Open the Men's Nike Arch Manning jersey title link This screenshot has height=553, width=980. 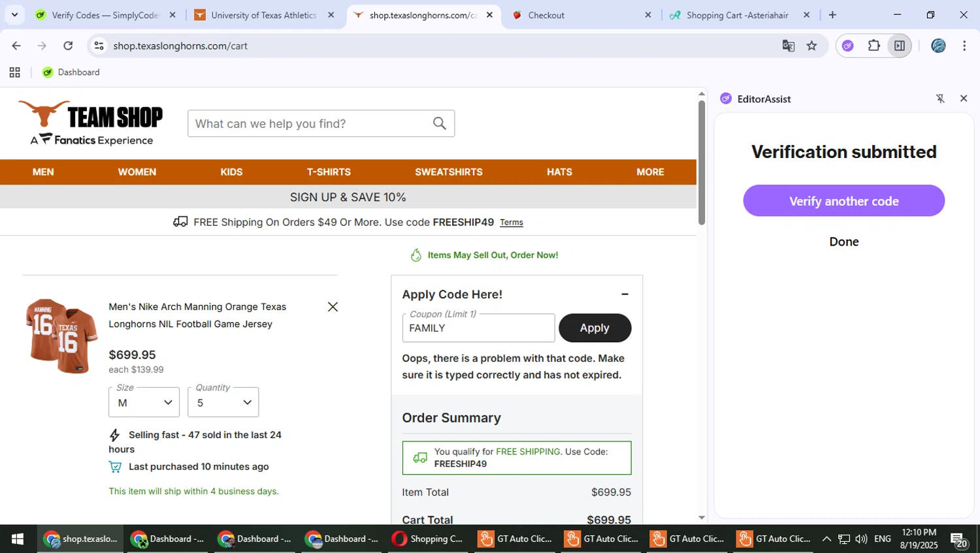pyautogui.click(x=197, y=315)
